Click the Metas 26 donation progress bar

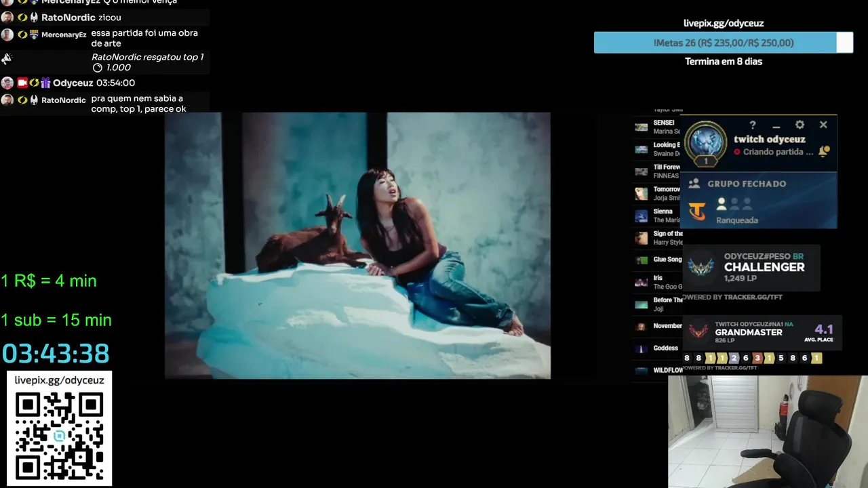[x=724, y=43]
